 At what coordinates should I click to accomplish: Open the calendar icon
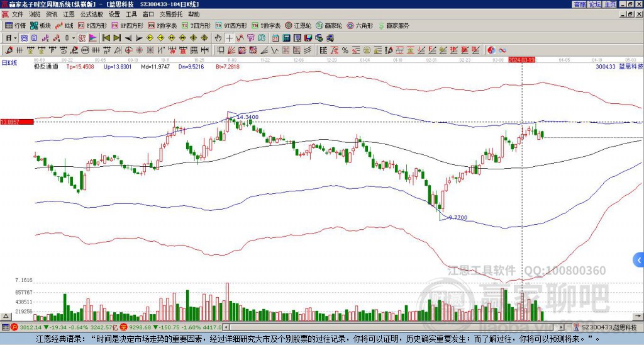275,38
